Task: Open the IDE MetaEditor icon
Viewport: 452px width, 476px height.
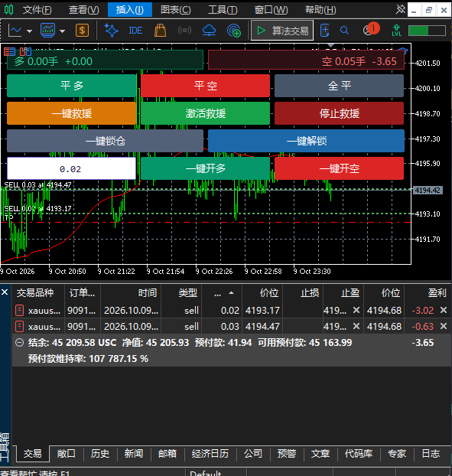Action: [x=135, y=31]
